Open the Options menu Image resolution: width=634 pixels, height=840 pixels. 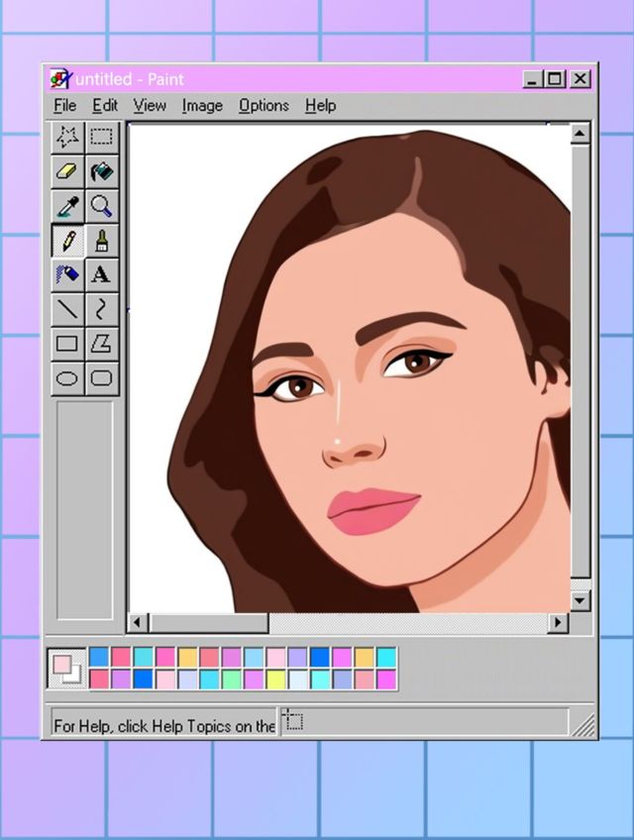[264, 105]
